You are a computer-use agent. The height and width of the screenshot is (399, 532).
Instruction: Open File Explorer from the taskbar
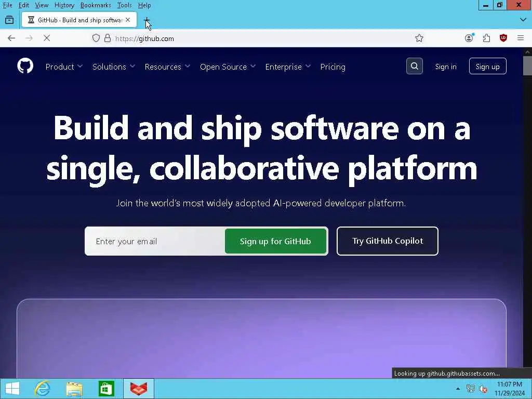click(x=74, y=389)
